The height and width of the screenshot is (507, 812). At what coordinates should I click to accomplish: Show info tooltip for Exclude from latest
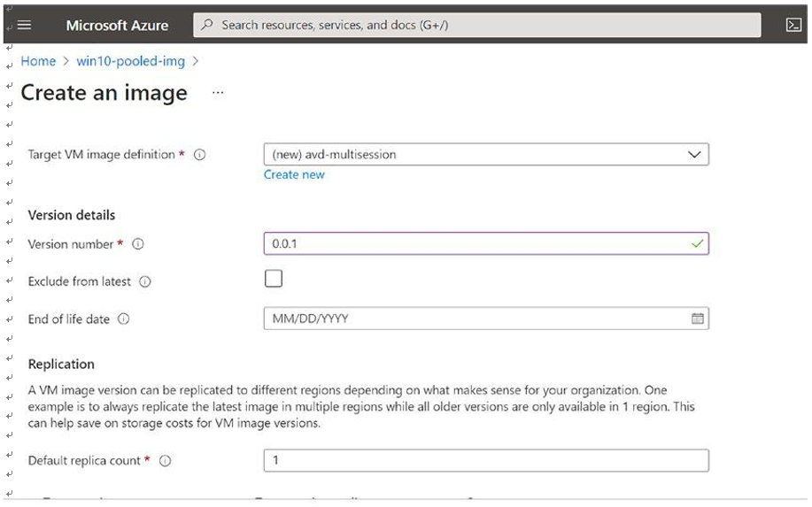click(145, 281)
